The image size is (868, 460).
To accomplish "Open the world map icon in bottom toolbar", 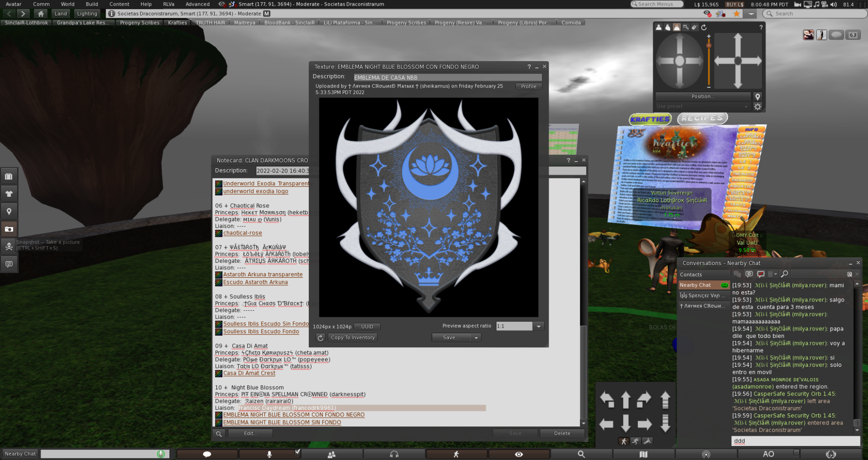I will [643, 454].
